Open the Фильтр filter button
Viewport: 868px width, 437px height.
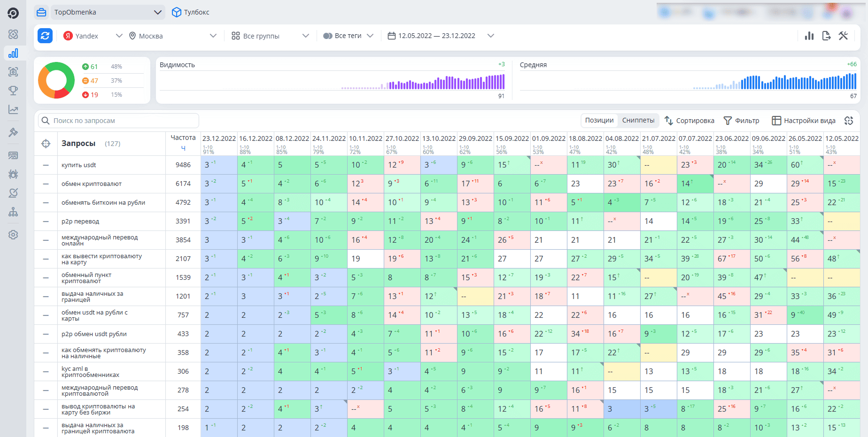741,121
